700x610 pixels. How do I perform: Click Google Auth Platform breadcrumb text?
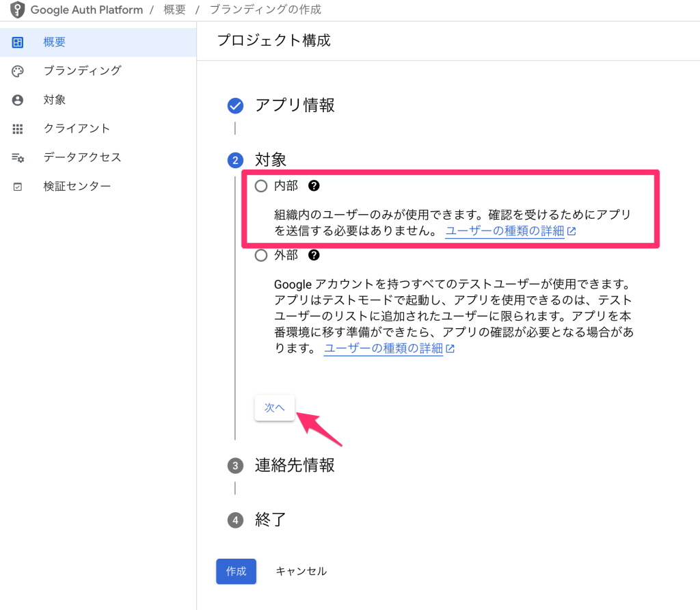87,10
